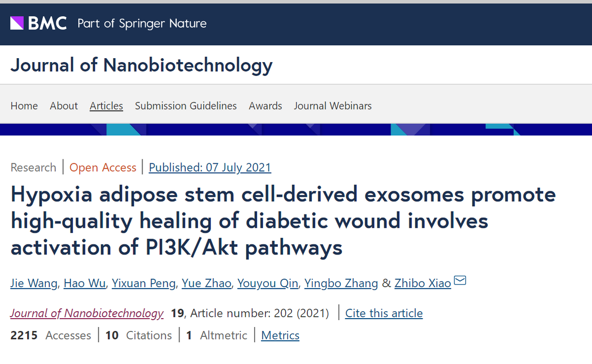Open Submission Guidelines page
This screenshot has height=364, width=592.
coord(185,106)
